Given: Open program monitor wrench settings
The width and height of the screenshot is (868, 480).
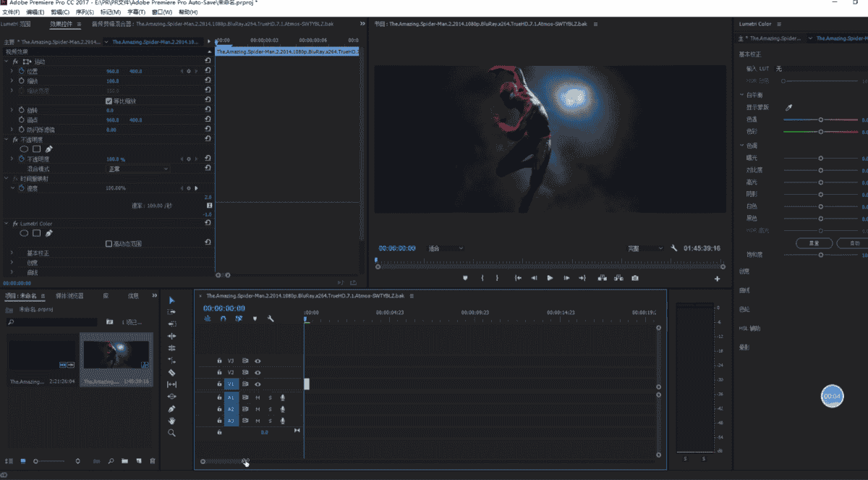Looking at the screenshot, I should point(674,248).
